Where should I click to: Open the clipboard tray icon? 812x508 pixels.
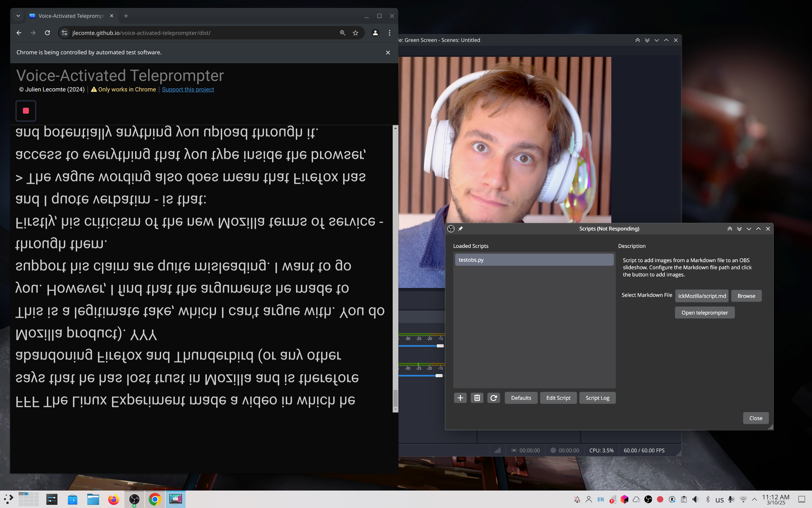[x=684, y=499]
